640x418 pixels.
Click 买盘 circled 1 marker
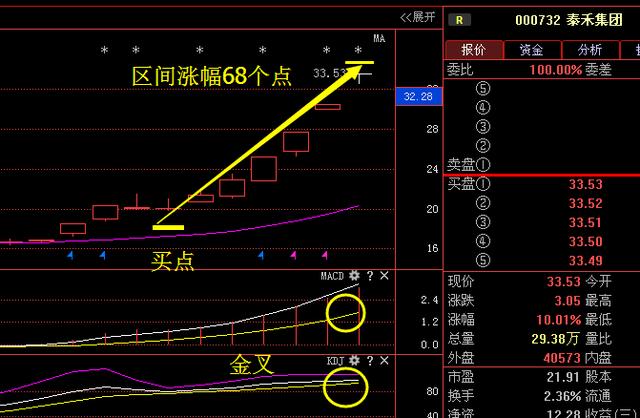pos(483,184)
